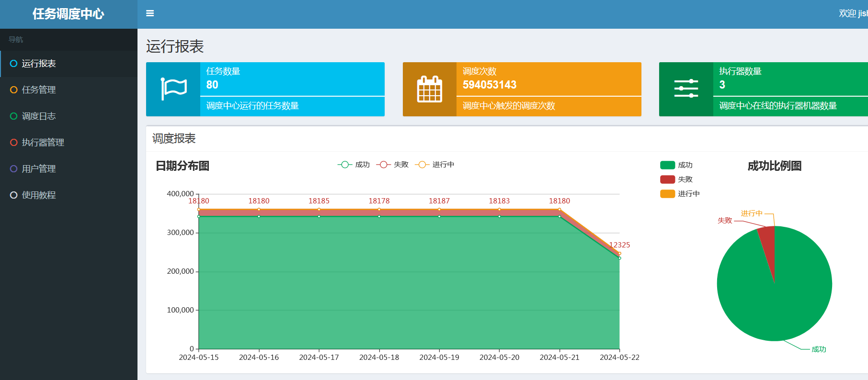Click the 失败 callout label above the pie

coord(725,221)
